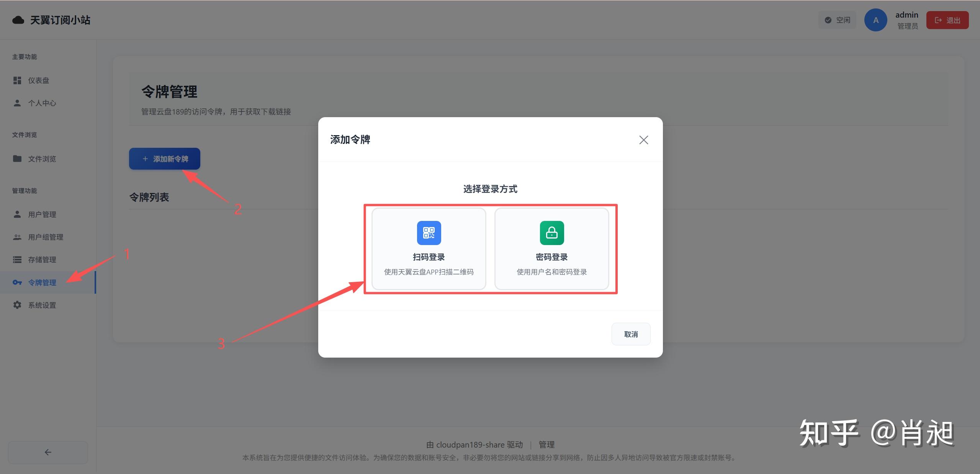
Task: Open 仪表盘 dashboard from the sidebar
Action: click(38, 80)
